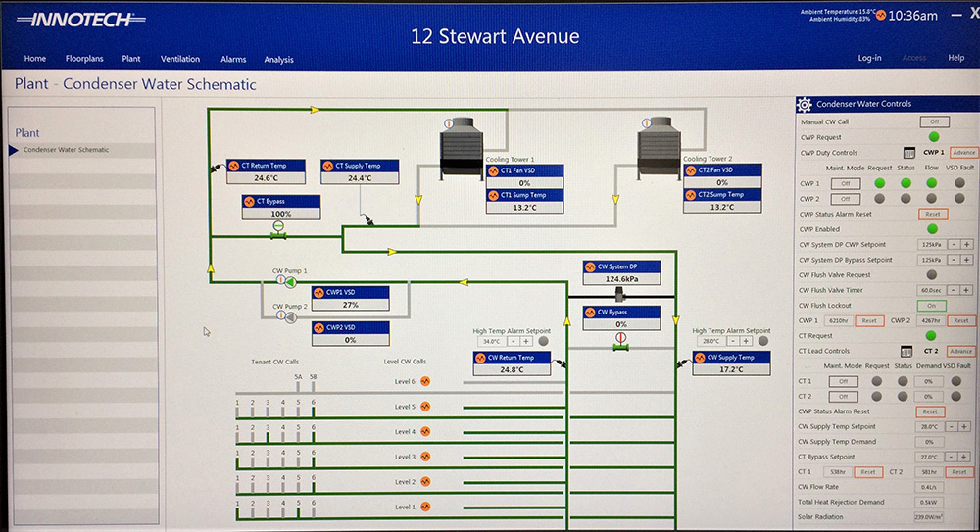Screen dimensions: 980x532
Task: Toggle the CW Flush Lockout On switch
Action: (931, 306)
